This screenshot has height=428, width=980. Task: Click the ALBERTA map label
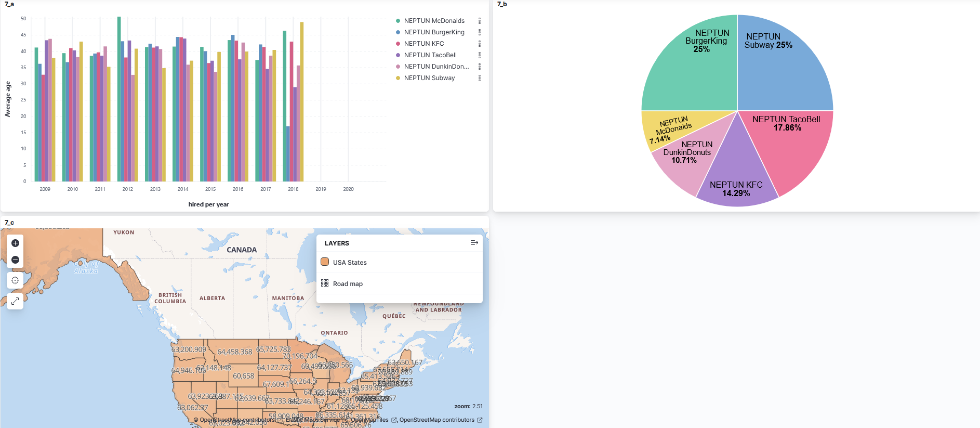pyautogui.click(x=213, y=298)
